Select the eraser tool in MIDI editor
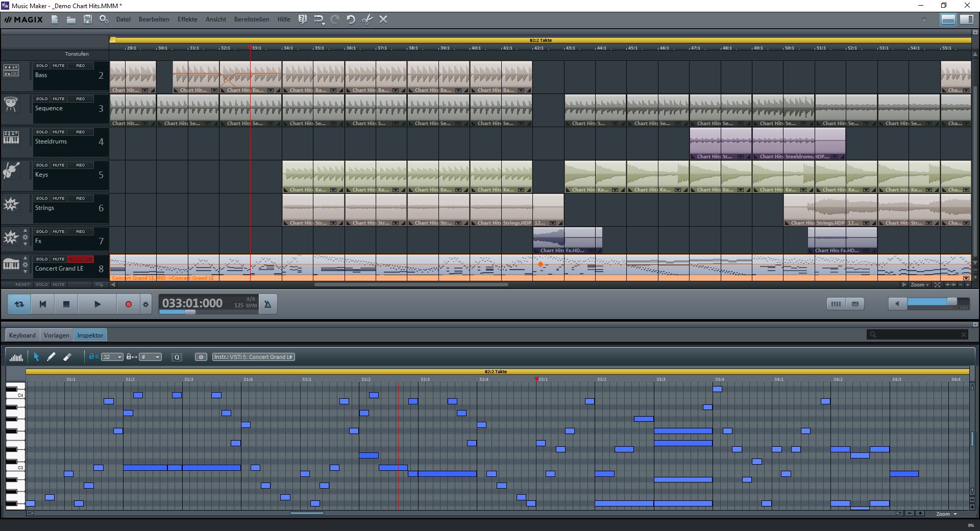Viewport: 980px width, 531px height. pos(67,357)
